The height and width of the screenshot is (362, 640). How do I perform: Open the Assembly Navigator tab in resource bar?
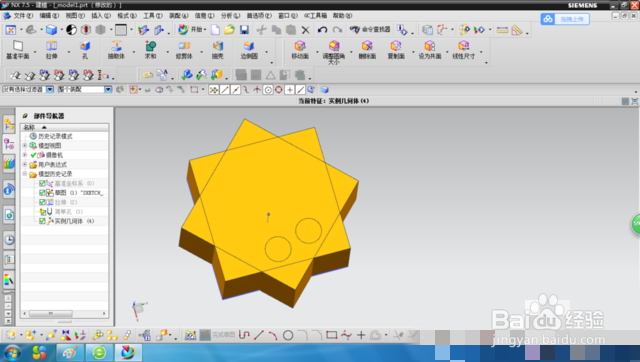coord(9,124)
